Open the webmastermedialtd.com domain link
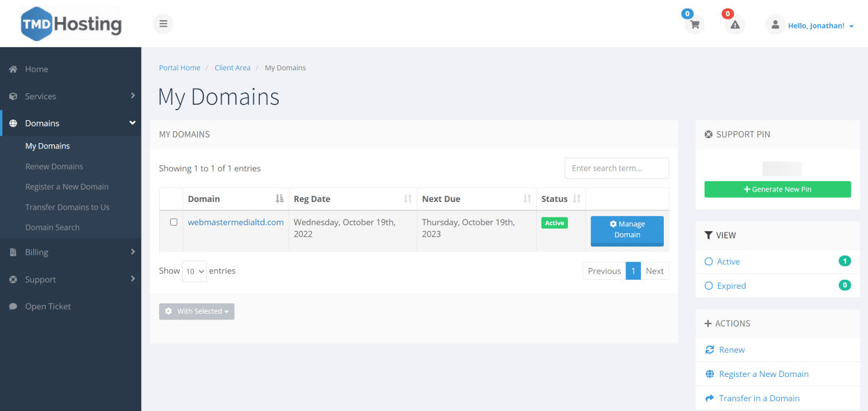The height and width of the screenshot is (411, 868). pyautogui.click(x=235, y=222)
